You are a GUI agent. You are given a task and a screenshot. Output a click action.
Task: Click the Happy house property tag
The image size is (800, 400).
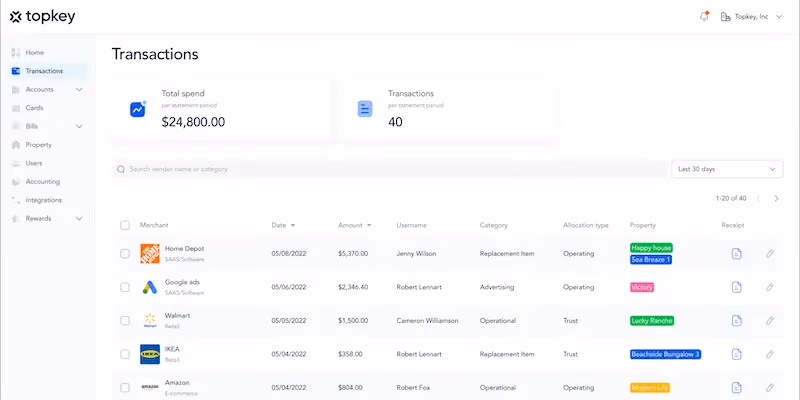point(651,248)
